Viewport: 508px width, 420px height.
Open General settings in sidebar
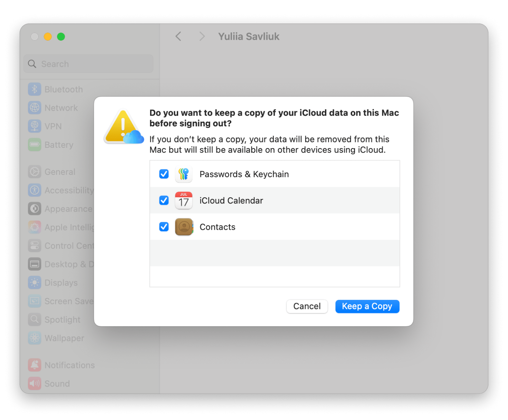click(60, 172)
